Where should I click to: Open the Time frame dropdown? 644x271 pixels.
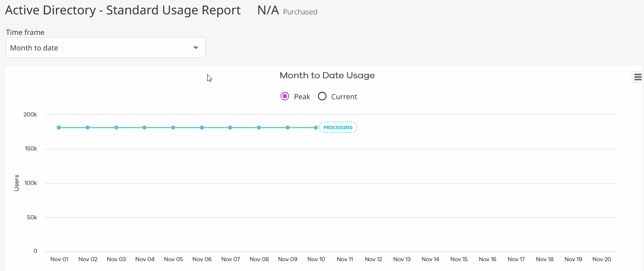(x=105, y=48)
